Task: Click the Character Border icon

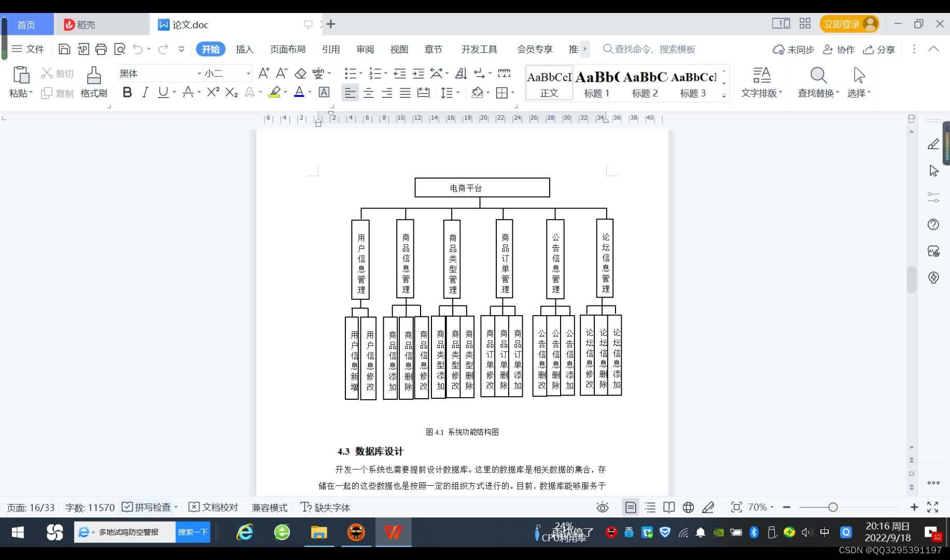Action: (324, 92)
